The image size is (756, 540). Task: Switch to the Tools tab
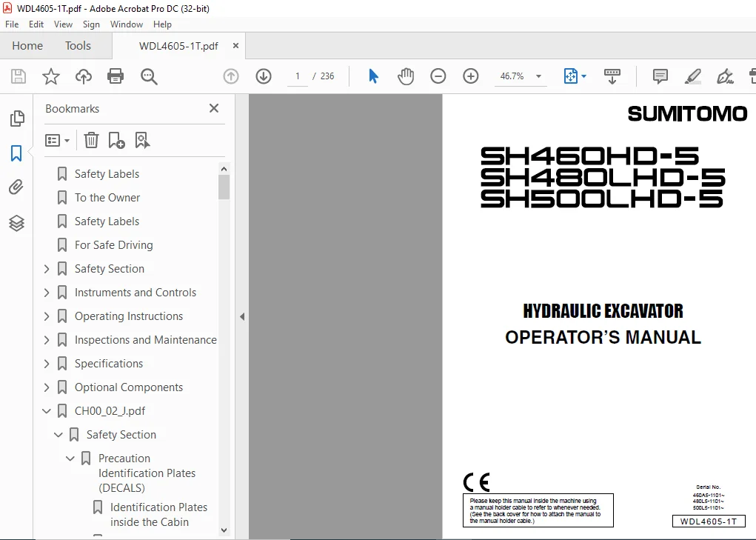click(x=78, y=45)
